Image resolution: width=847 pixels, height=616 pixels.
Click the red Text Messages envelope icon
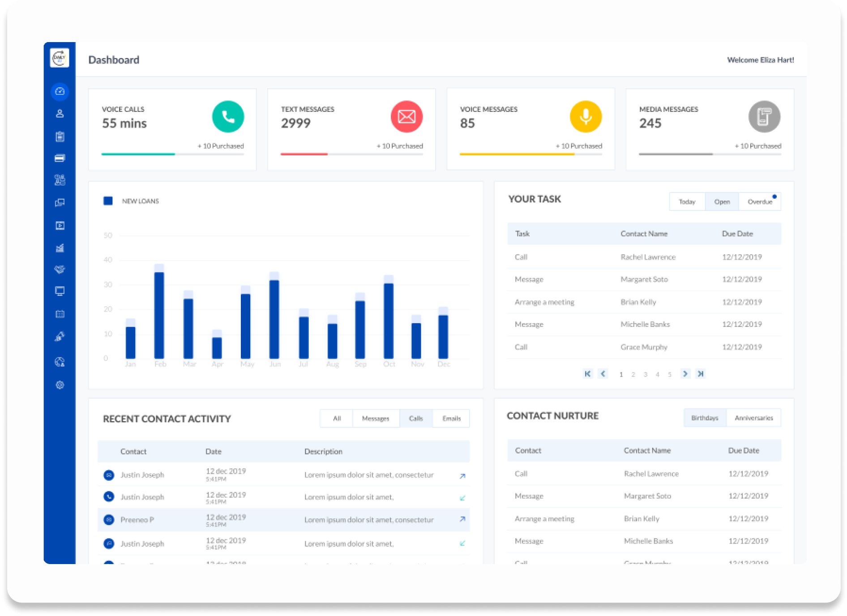[x=406, y=117]
